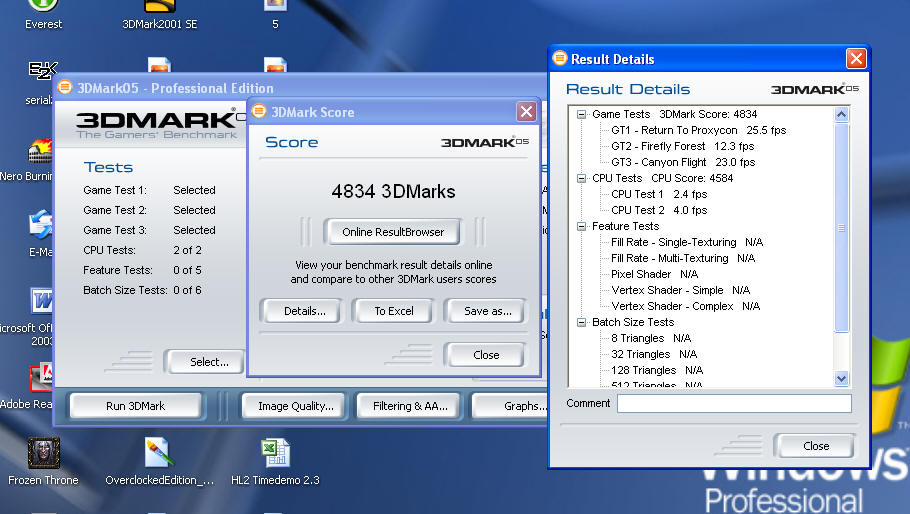Select the Pixel Shader N/A row
The height and width of the screenshot is (514, 910).
click(x=654, y=274)
